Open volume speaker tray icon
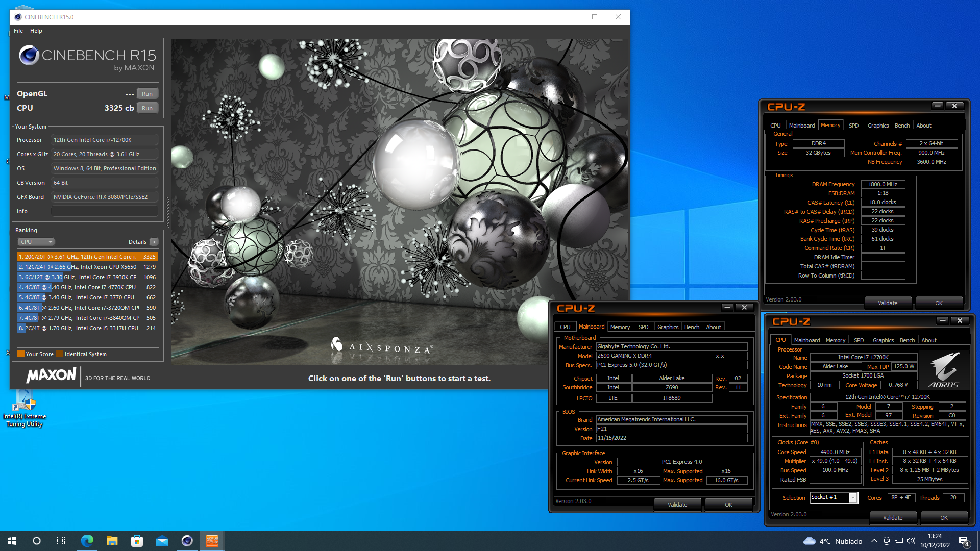The height and width of the screenshot is (551, 980). (911, 541)
